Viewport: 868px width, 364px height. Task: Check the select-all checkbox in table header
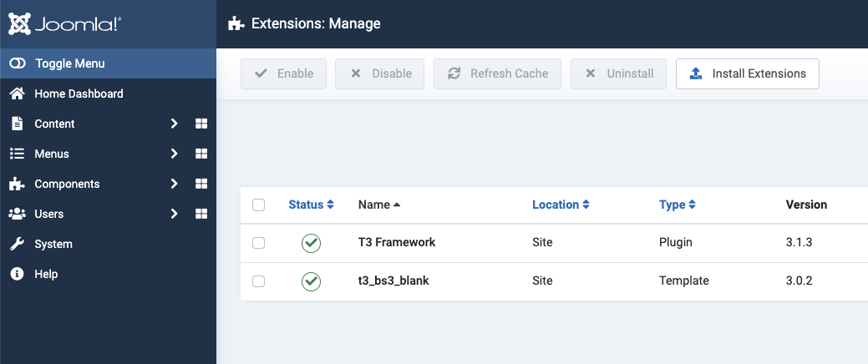coord(258,205)
